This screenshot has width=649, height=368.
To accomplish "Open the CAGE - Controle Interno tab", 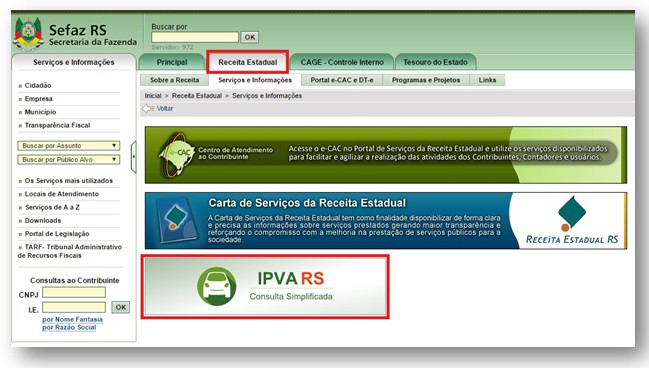I will (x=342, y=62).
